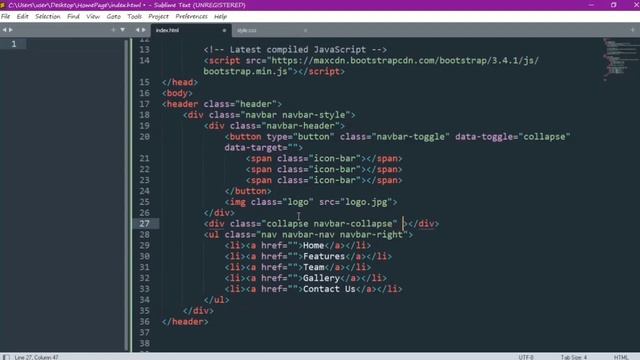Add new tab in left pane
The height and width of the screenshot is (360, 640).
[113, 30]
